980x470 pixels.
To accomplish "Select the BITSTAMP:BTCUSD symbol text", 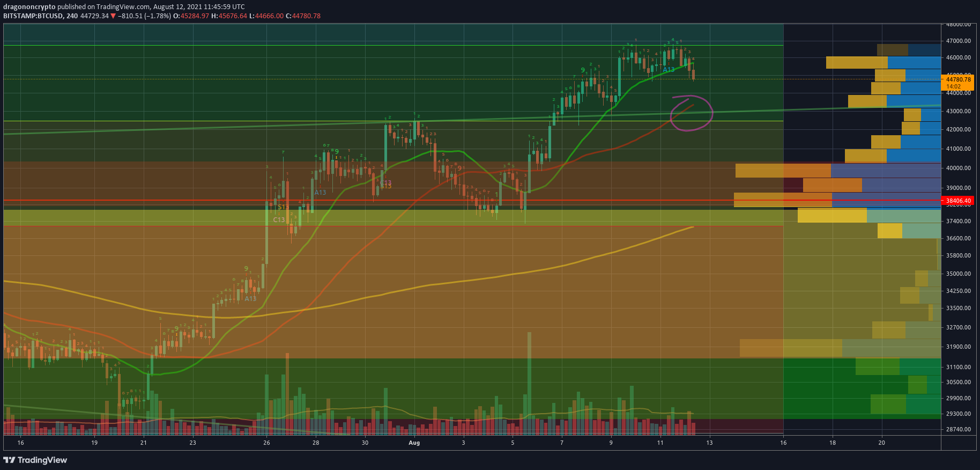I will point(33,16).
